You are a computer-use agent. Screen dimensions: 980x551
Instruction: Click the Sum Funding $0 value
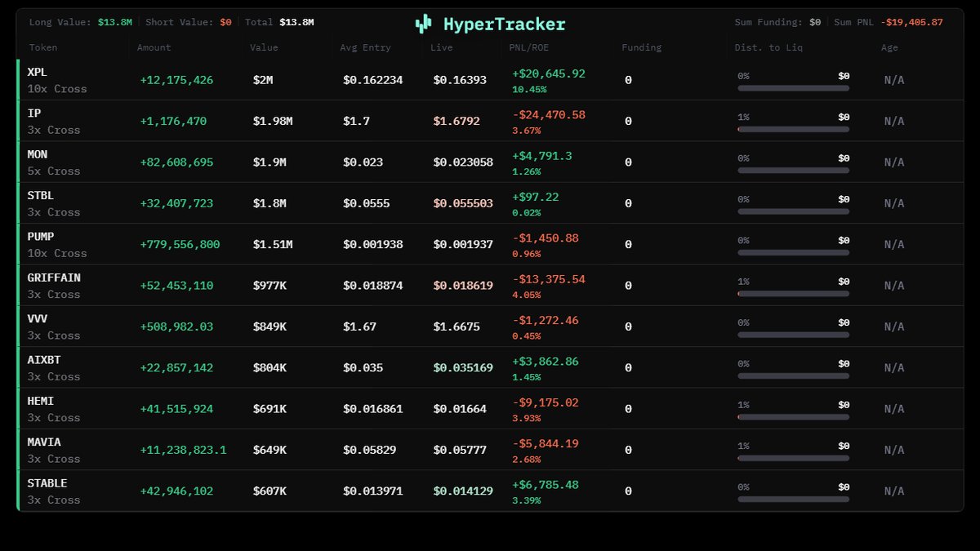(x=815, y=23)
